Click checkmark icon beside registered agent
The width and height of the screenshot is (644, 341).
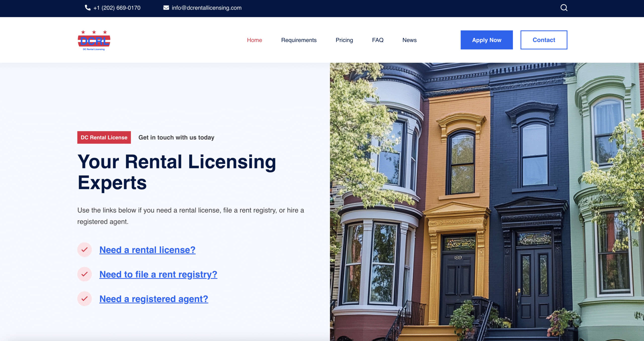[85, 299]
